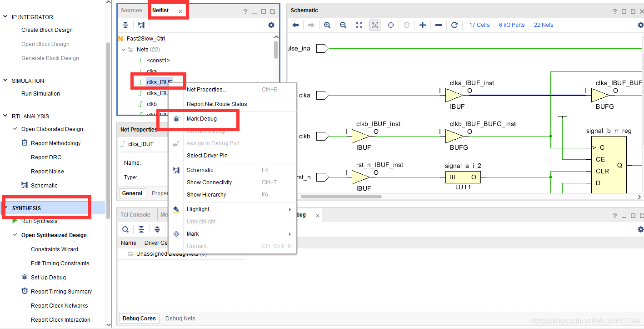Collapse Open Synthesized Design node
This screenshot has width=644, height=329.
click(x=15, y=235)
